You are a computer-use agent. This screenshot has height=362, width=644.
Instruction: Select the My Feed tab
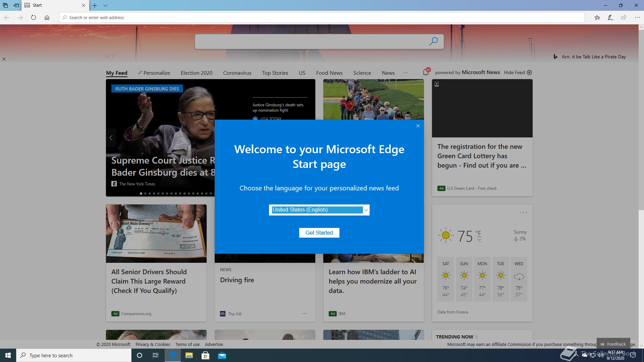click(x=117, y=73)
